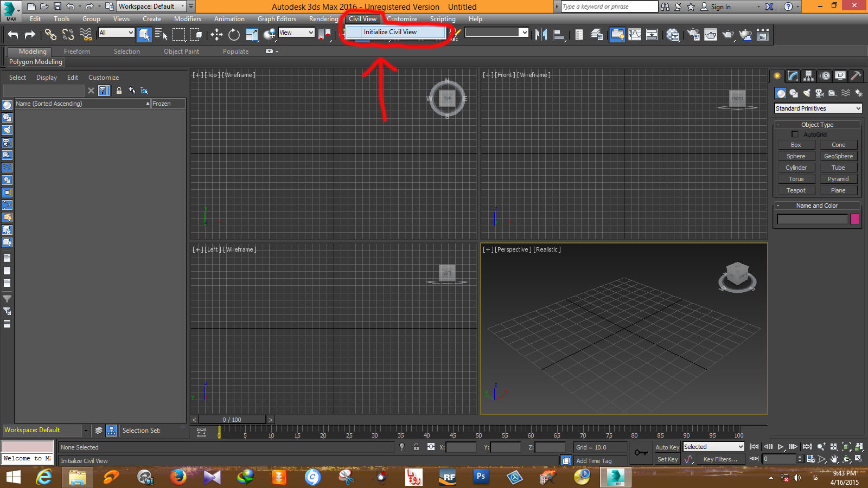Click the Render Production teapot
Image resolution: width=868 pixels, height=488 pixels.
(728, 35)
